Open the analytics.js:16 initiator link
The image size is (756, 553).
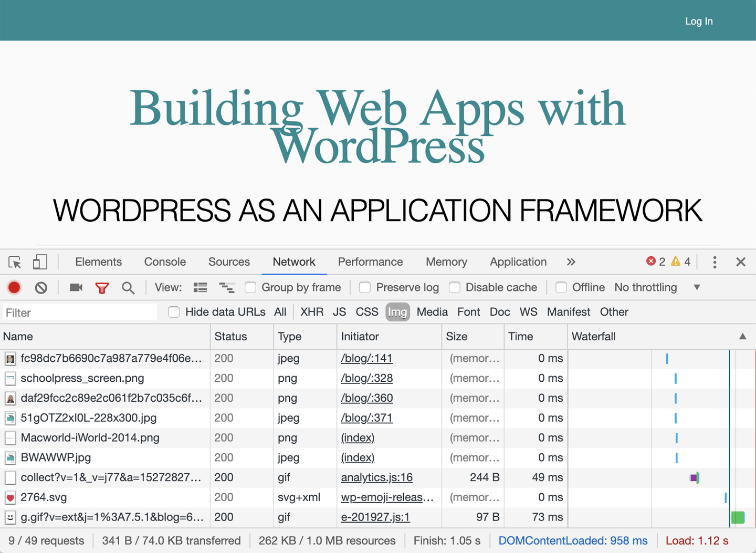pyautogui.click(x=376, y=478)
